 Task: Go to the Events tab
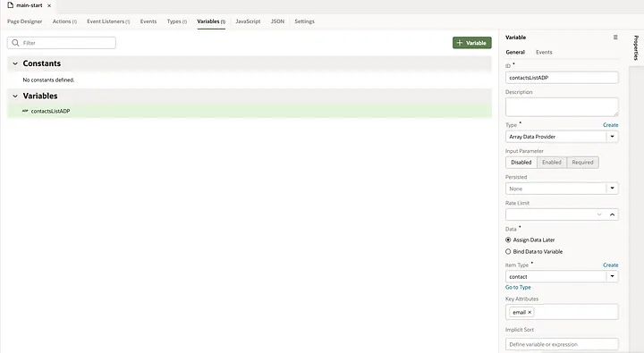pyautogui.click(x=148, y=21)
